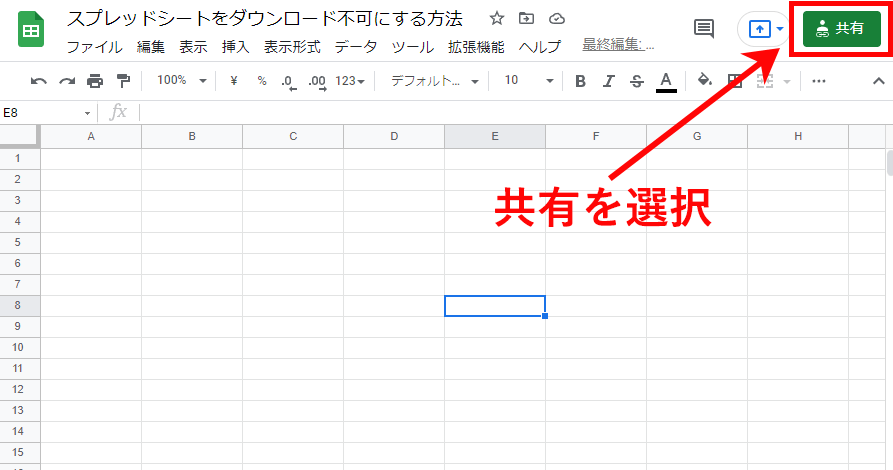
Task: Format as percent
Action: [x=262, y=81]
